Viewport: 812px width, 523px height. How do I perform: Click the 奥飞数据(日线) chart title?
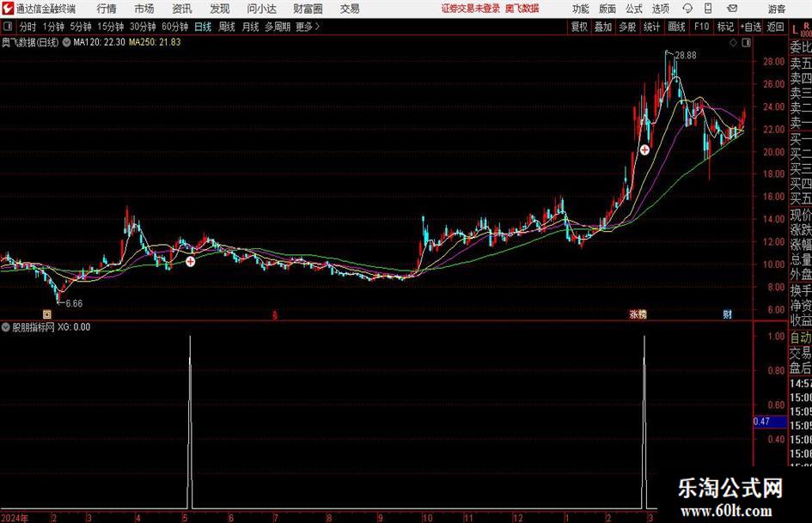pyautogui.click(x=30, y=42)
